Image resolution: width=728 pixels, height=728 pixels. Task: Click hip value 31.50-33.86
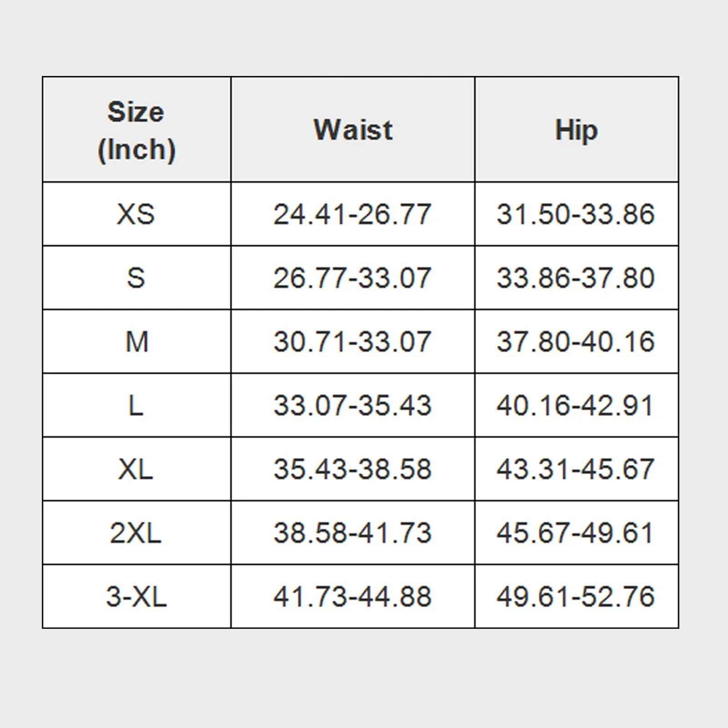tap(576, 214)
